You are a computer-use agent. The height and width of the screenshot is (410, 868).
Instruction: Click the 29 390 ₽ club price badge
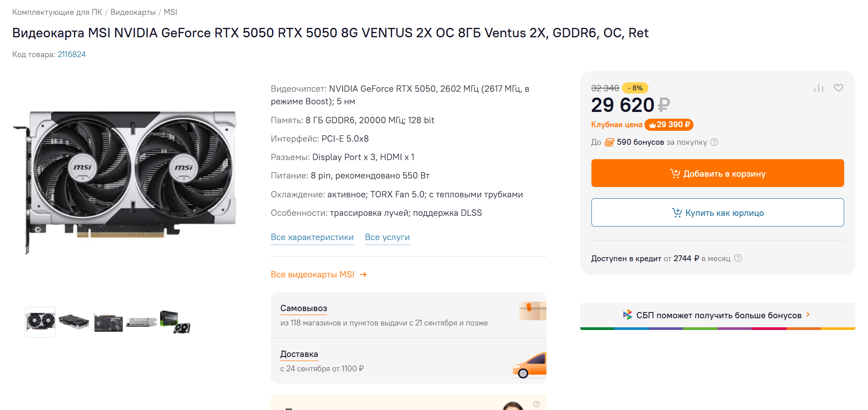669,125
